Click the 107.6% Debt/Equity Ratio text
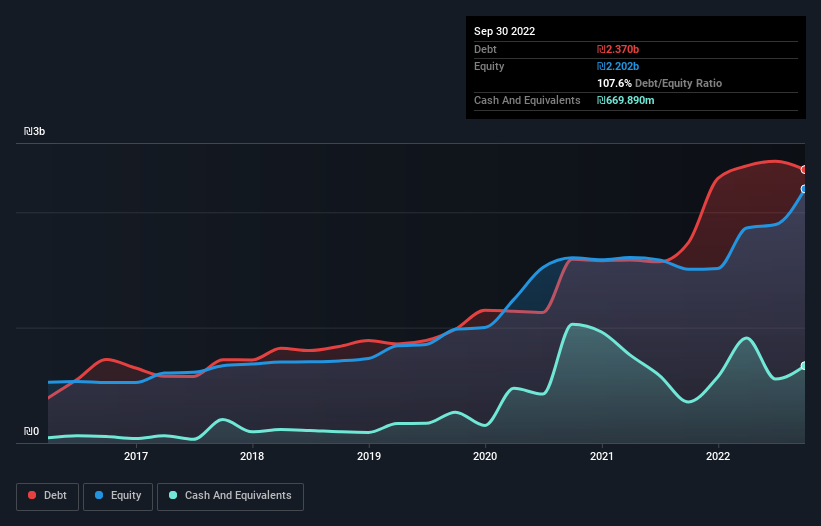 [x=659, y=83]
